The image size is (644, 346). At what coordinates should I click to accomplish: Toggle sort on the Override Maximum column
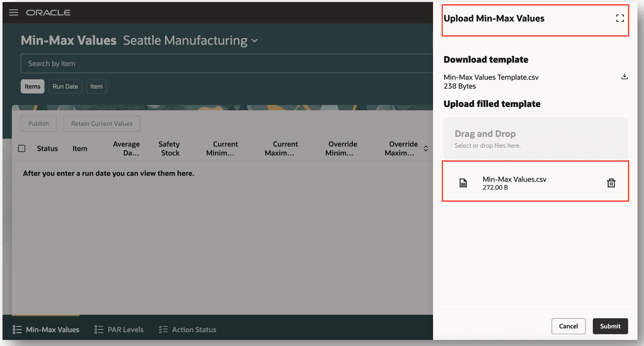pos(425,148)
